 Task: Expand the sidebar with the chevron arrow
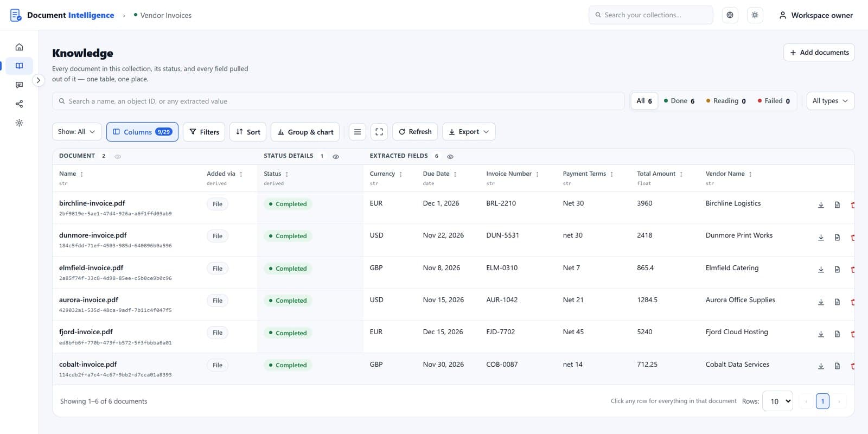[38, 80]
